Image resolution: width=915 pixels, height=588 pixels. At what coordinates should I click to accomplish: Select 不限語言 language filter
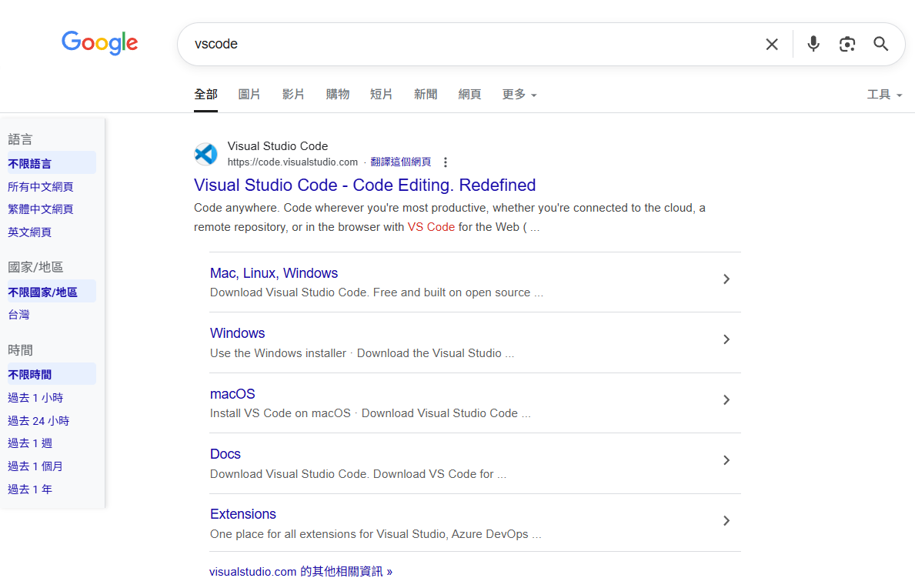(x=52, y=164)
